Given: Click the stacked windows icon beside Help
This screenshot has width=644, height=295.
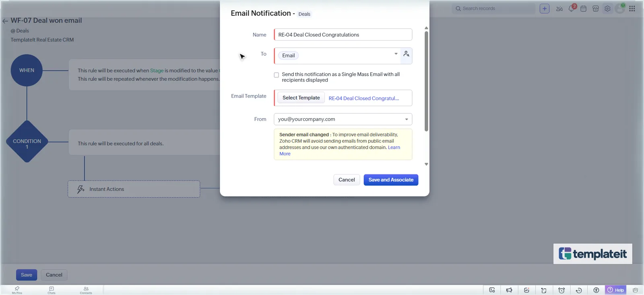Looking at the screenshot, I should tap(635, 290).
